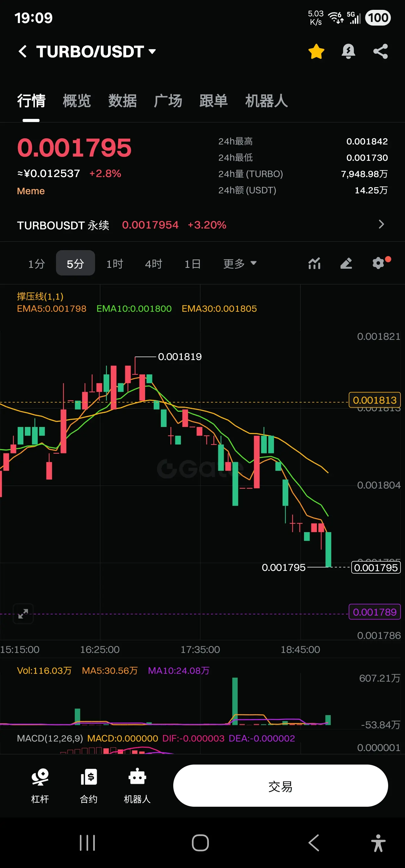Tap the 24h最高 value 0.001842
This screenshot has height=868, width=405.
pos(367,141)
